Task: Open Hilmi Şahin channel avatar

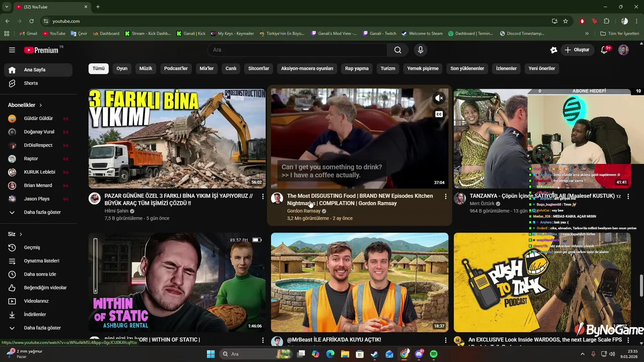Action: [95, 198]
